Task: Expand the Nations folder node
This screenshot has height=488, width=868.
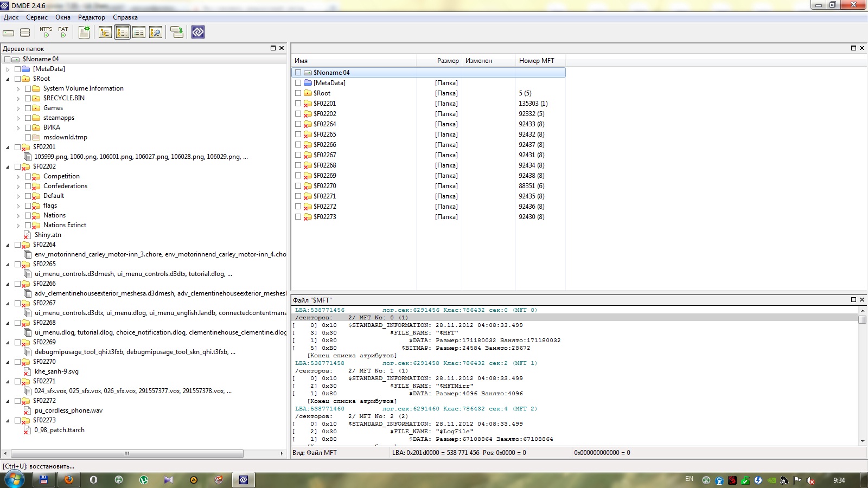Action: click(x=18, y=216)
